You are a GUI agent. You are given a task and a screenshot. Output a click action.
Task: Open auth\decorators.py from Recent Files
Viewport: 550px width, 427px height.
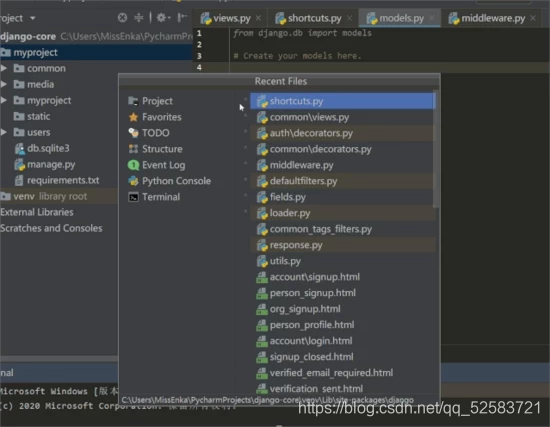[342, 133]
